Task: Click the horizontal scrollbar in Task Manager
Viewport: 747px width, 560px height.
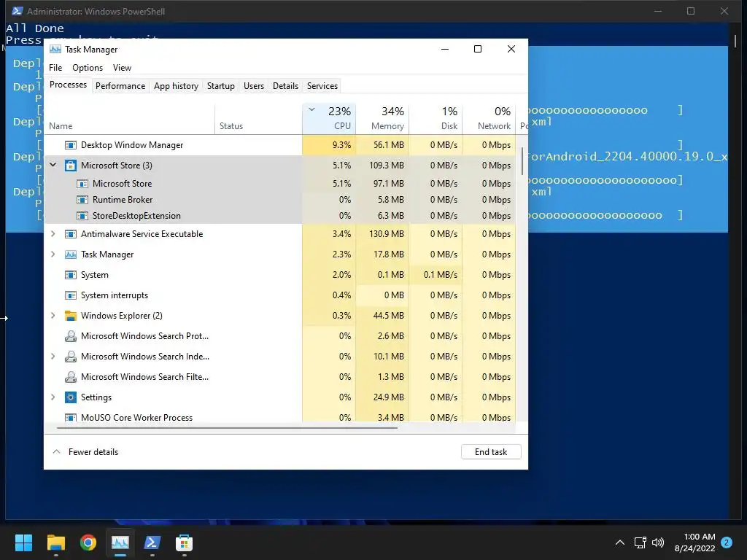Action: click(x=227, y=428)
